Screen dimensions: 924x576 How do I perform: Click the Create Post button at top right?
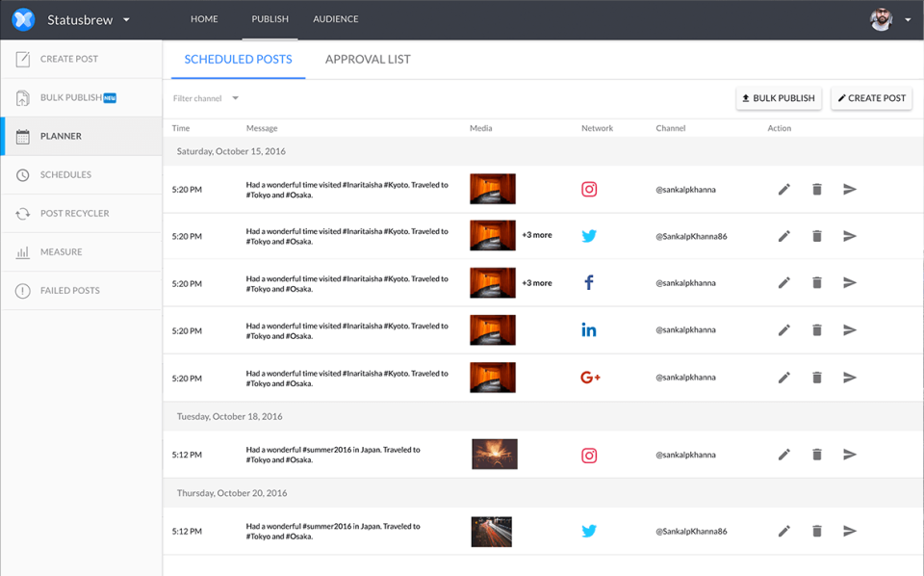click(x=872, y=98)
